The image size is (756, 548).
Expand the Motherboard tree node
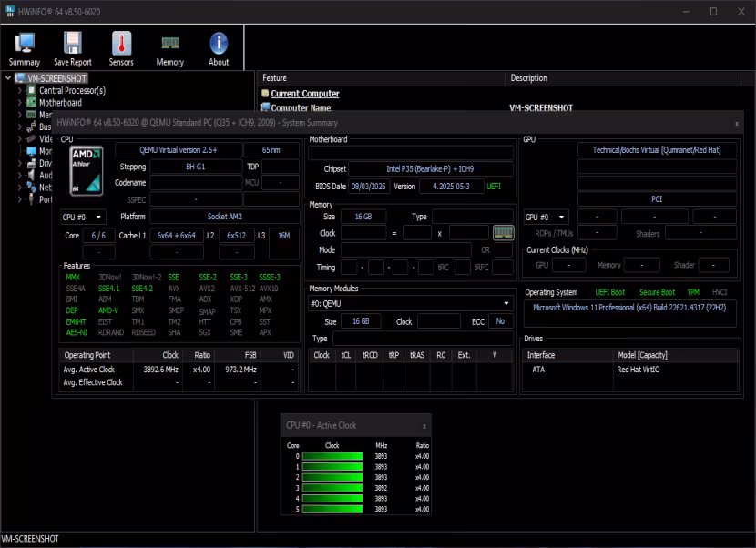pos(20,102)
